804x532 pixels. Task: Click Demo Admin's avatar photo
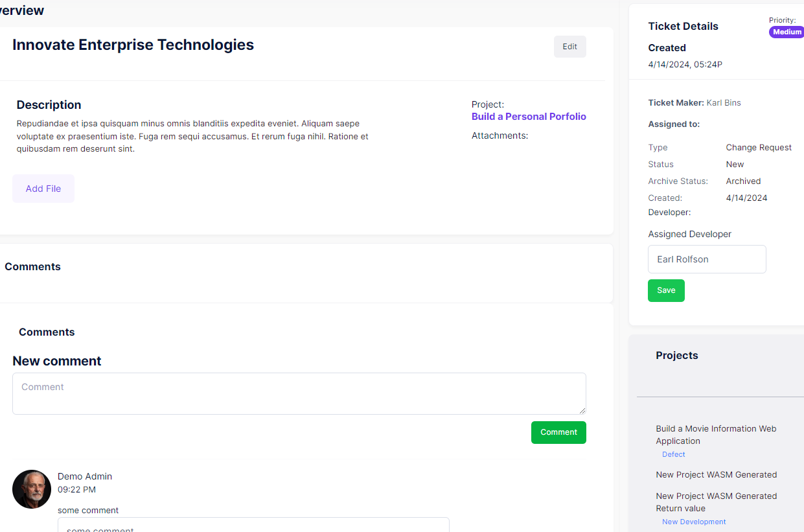click(32, 489)
